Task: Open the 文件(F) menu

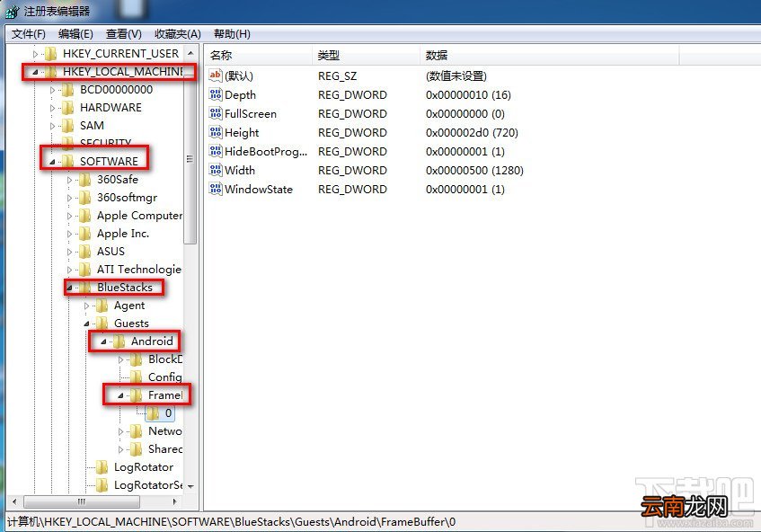Action: [29, 34]
